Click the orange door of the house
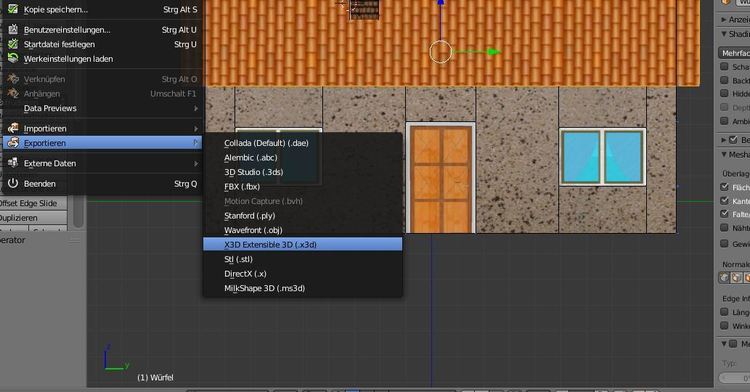The width and height of the screenshot is (750, 392). point(441,178)
